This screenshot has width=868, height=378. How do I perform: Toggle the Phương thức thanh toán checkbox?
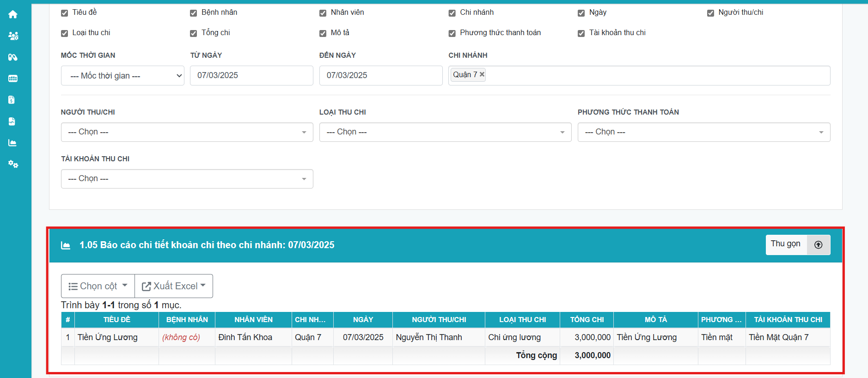(452, 33)
